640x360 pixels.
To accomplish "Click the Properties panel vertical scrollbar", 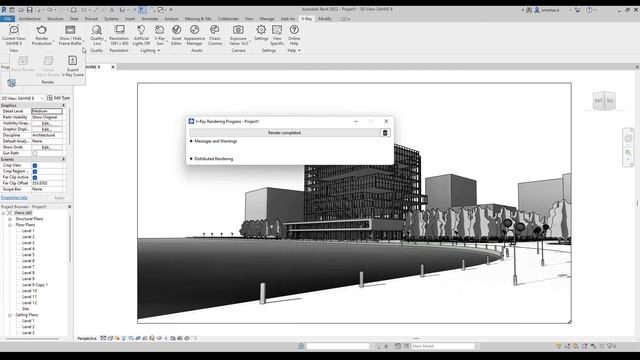I will click(x=69, y=126).
